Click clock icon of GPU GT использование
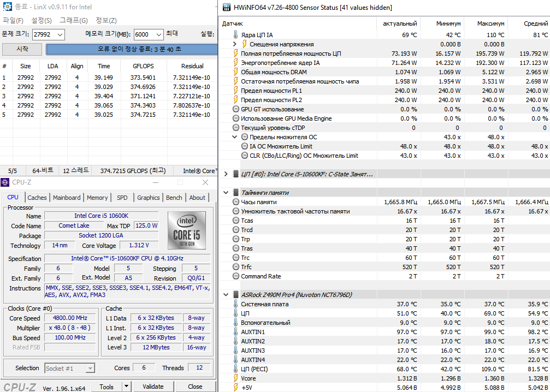The width and height of the screenshot is (550, 392). (x=236, y=109)
